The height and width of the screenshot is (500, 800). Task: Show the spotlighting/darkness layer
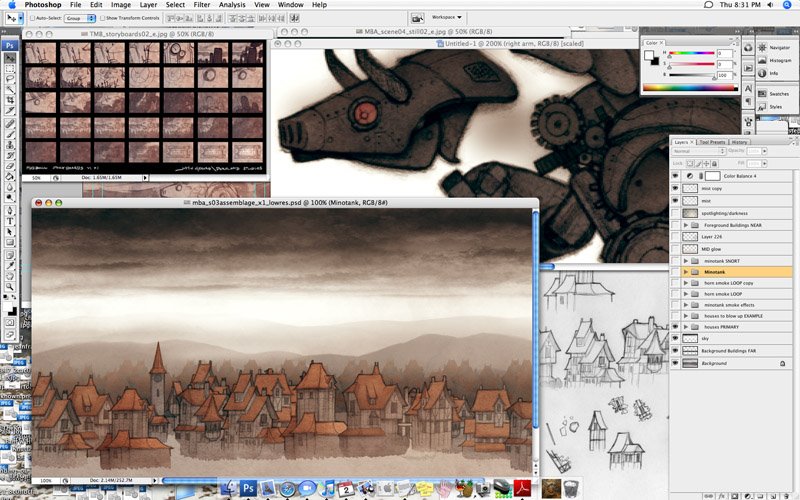click(675, 213)
